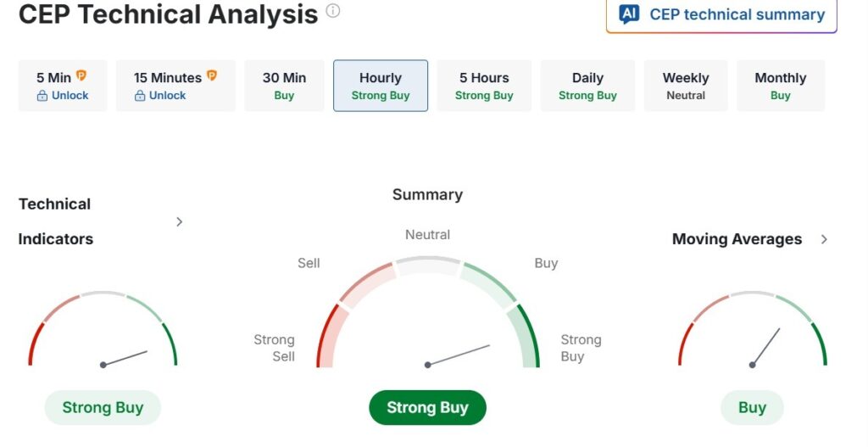Choose the Monthly timeframe tab
Screen dimensions: 868x447
pos(780,86)
